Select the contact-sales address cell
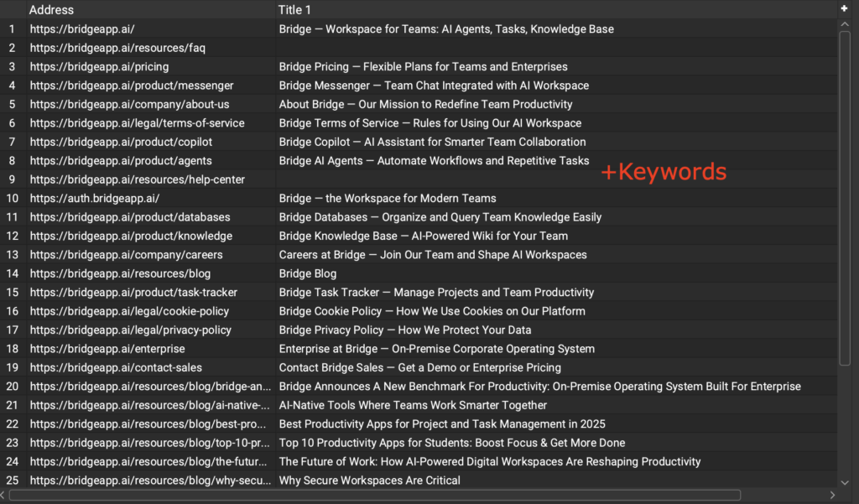The width and height of the screenshot is (859, 504). point(116,367)
